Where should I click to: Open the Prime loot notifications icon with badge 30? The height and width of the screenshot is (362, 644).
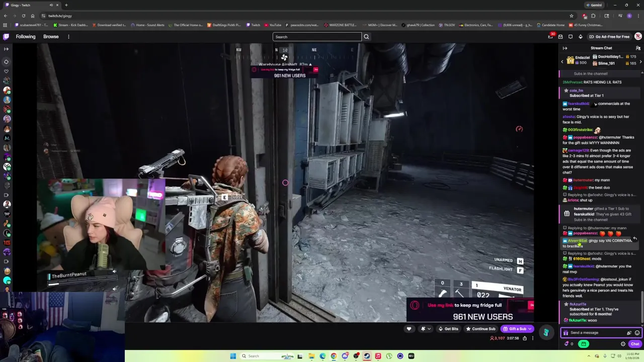[550, 37]
